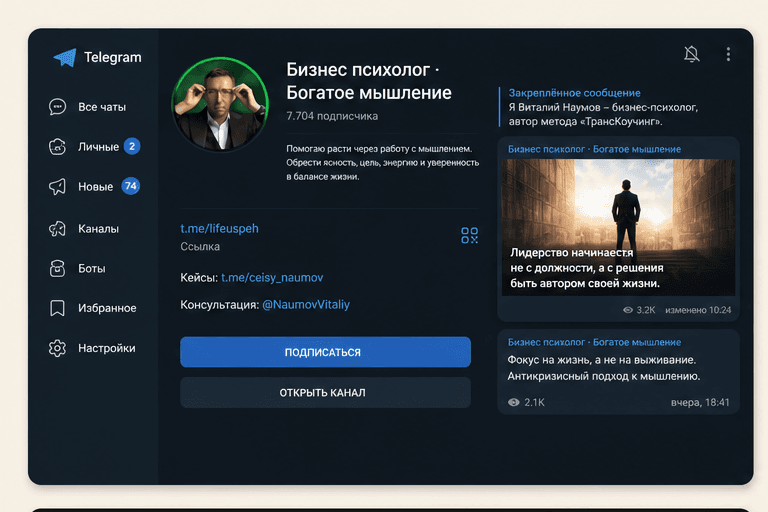Show the channel QR code icon
This screenshot has width=768, height=512.
tap(469, 235)
